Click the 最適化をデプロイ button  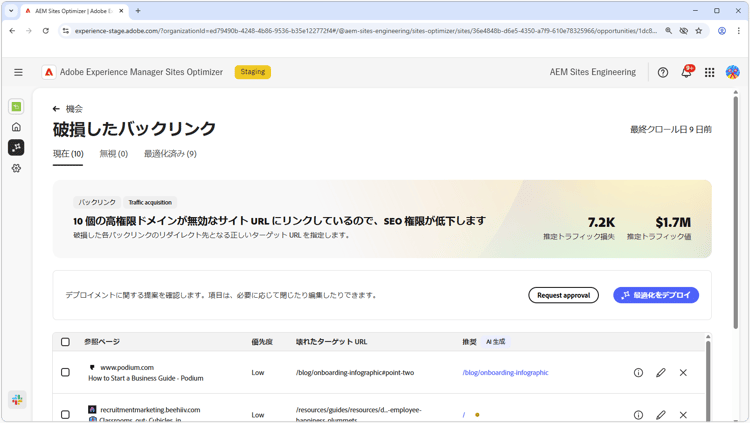click(656, 295)
